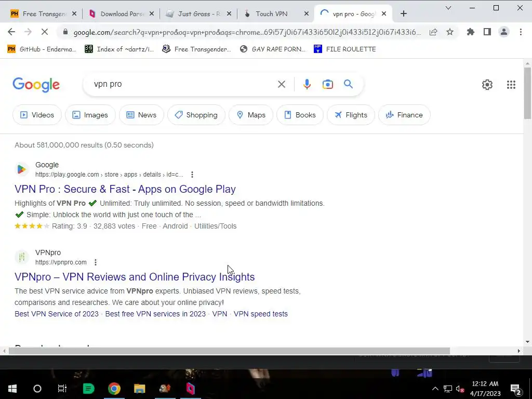This screenshot has width=532, height=399.
Task: Open the plain VPN sitelink
Action: pos(220,314)
